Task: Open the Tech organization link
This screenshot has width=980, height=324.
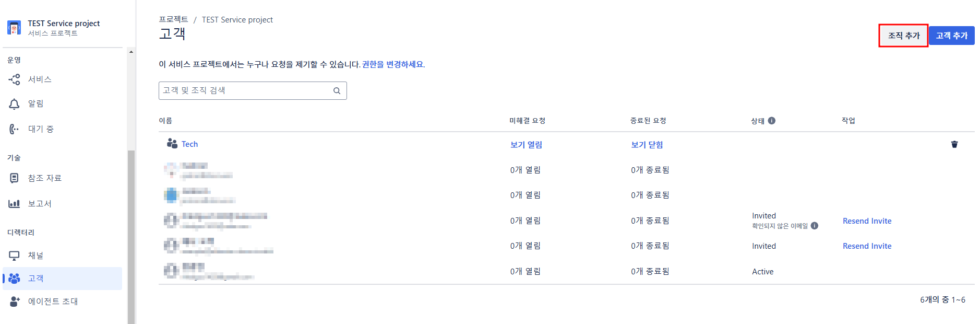Action: [189, 144]
